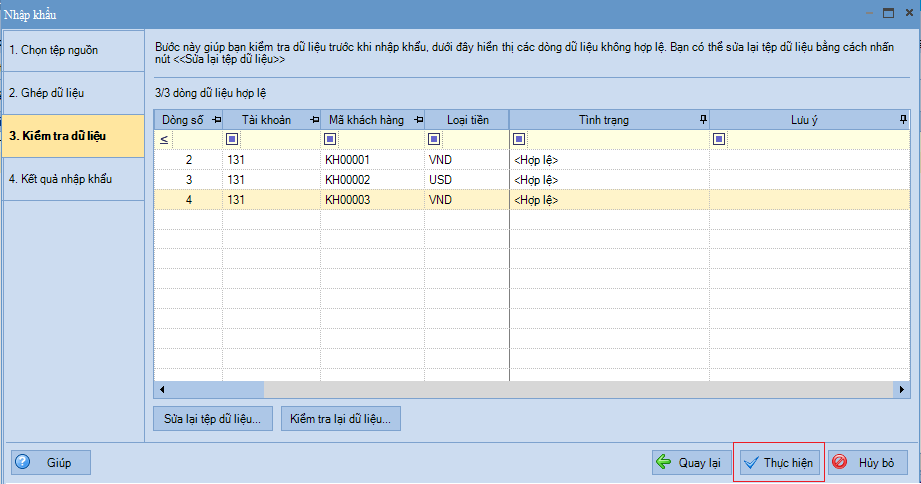The height and width of the screenshot is (484, 921).
Task: Pin the Dòng số column
Action: tap(216, 120)
